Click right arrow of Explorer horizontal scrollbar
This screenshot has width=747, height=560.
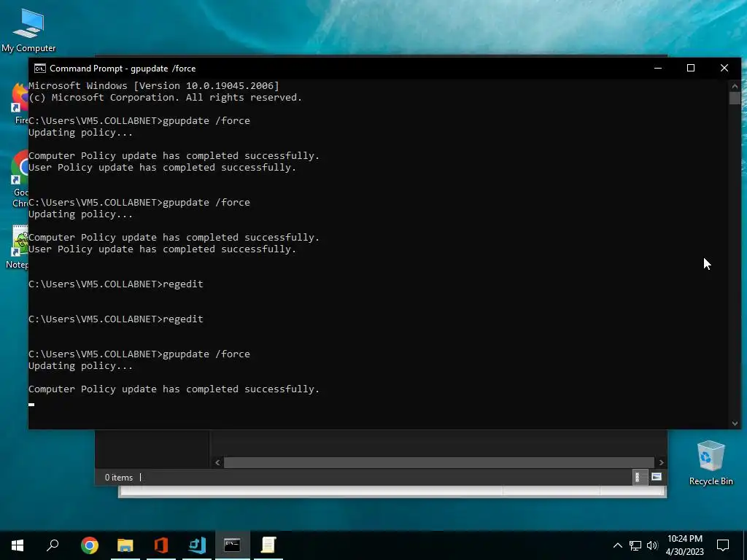tap(661, 462)
